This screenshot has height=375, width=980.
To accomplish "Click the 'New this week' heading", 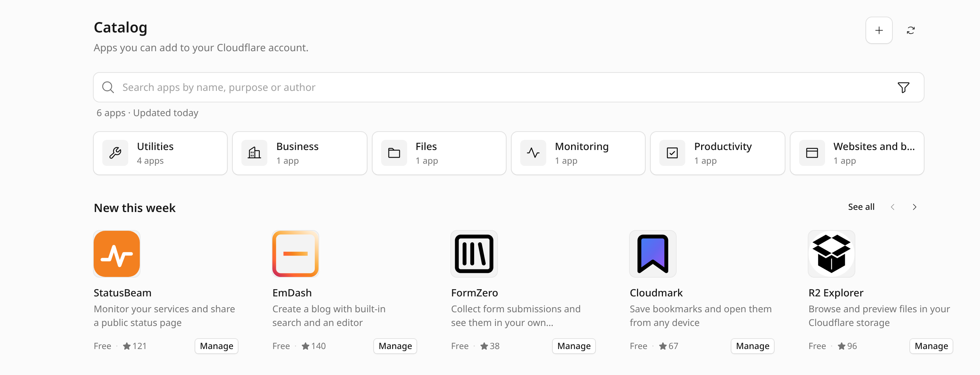I will coord(135,208).
